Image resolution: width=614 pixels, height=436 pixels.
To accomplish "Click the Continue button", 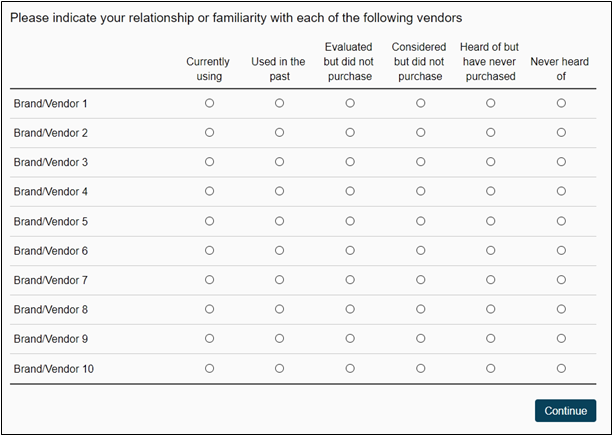I will coord(565,410).
